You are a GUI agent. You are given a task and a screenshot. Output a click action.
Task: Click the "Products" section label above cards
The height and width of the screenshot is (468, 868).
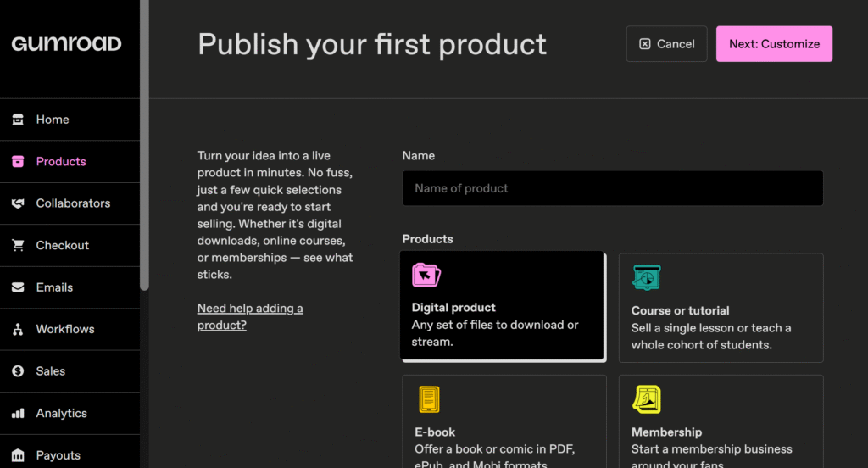(427, 239)
